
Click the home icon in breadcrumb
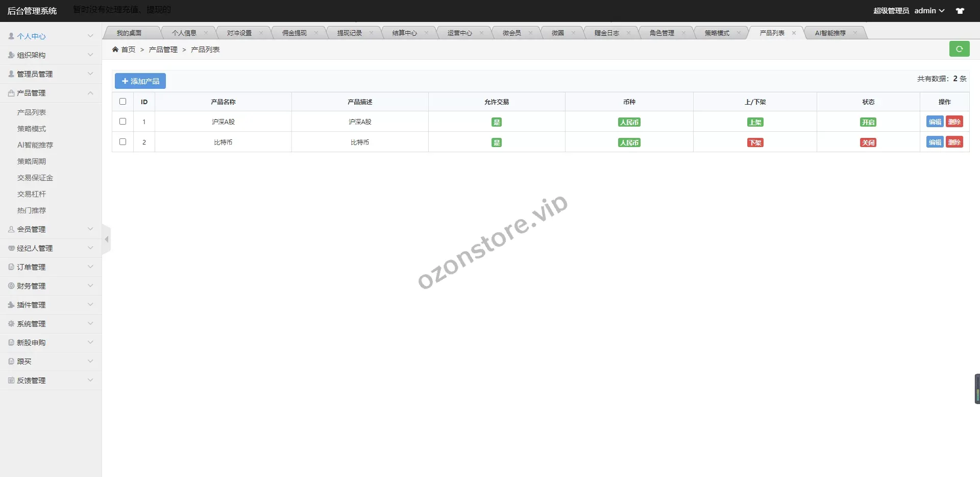pos(115,50)
